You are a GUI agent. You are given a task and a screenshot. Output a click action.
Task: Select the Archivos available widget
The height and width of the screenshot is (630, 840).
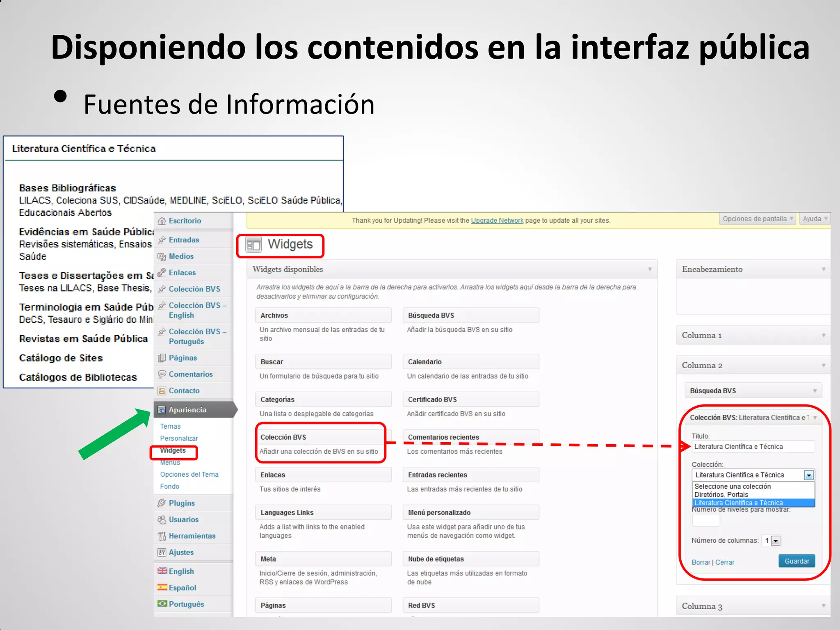click(x=323, y=315)
